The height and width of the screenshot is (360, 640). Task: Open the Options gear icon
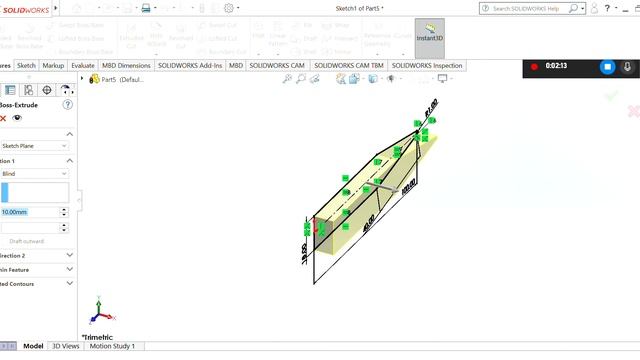coord(229,8)
